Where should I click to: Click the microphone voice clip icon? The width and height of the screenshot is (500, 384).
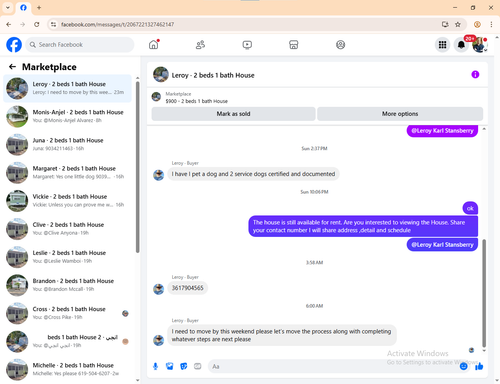pos(155,366)
